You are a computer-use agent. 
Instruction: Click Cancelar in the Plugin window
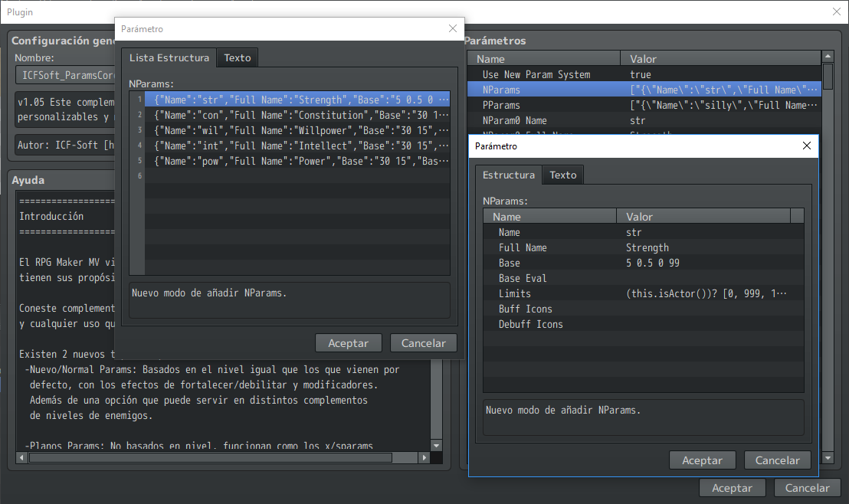click(807, 488)
